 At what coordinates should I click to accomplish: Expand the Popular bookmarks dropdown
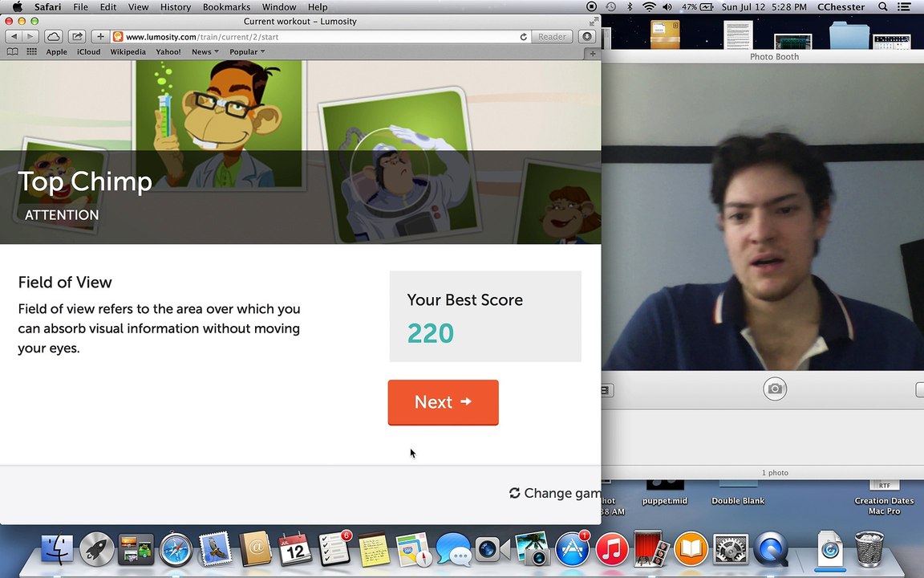(247, 52)
